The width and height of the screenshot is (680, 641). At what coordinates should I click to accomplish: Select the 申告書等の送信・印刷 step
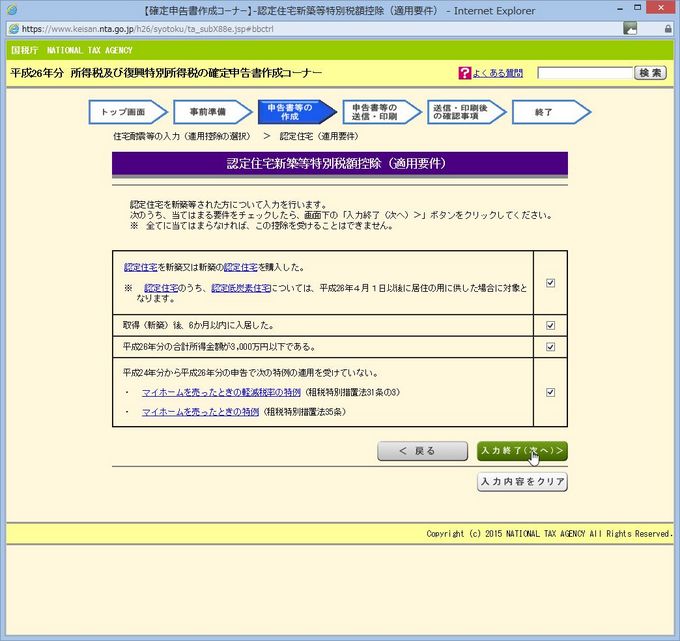(x=376, y=112)
